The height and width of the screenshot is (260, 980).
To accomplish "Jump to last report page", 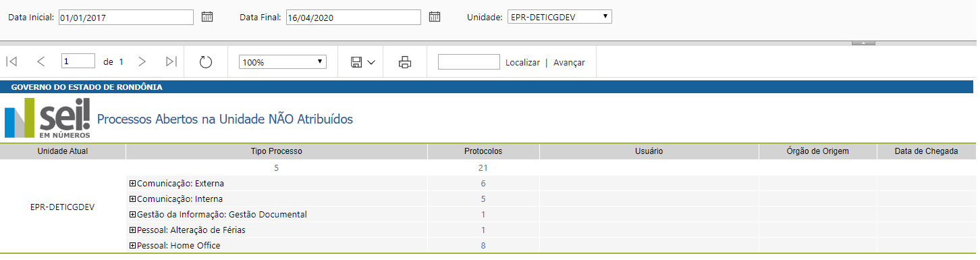I will (x=171, y=61).
